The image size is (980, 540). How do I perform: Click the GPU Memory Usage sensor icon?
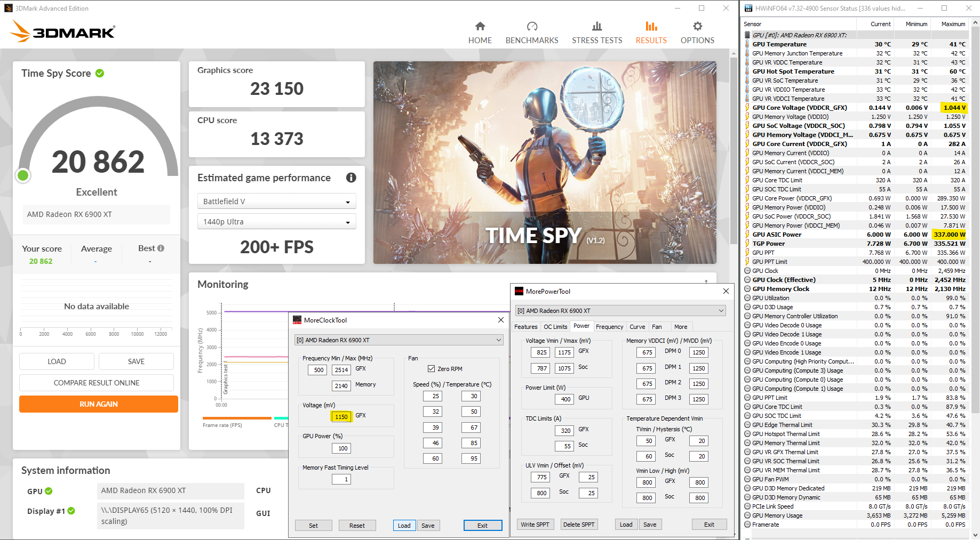(x=747, y=515)
